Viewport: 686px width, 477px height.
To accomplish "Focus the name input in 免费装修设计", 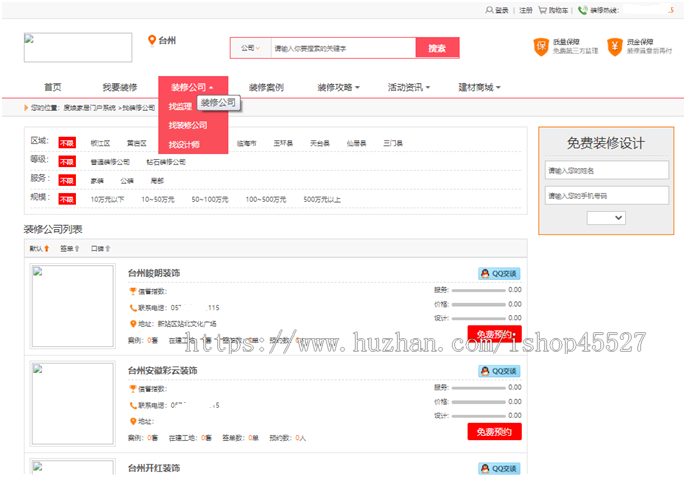I will tap(607, 170).
